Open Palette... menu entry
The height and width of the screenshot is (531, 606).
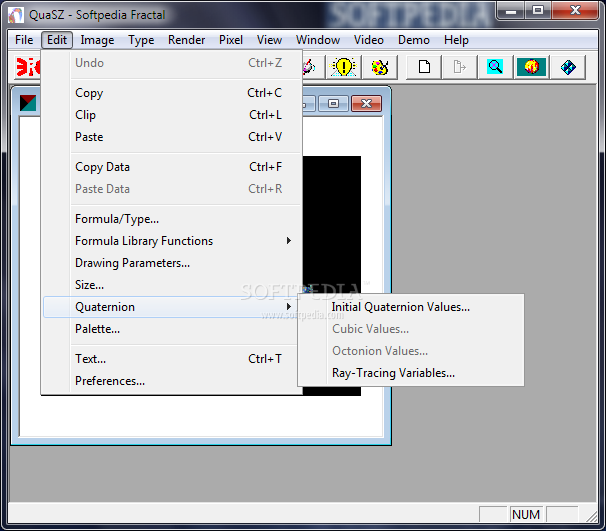click(x=172, y=329)
